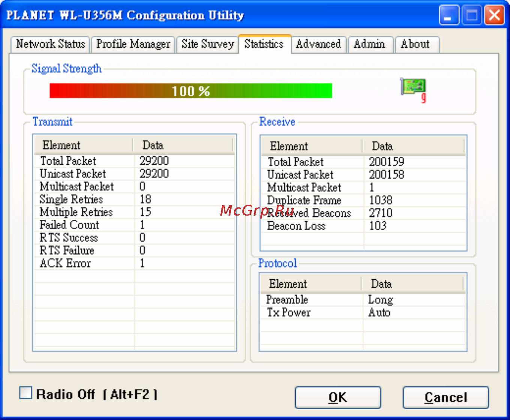The height and width of the screenshot is (420, 510).
Task: Minimize the Configuration Utility window
Action: tap(449, 15)
